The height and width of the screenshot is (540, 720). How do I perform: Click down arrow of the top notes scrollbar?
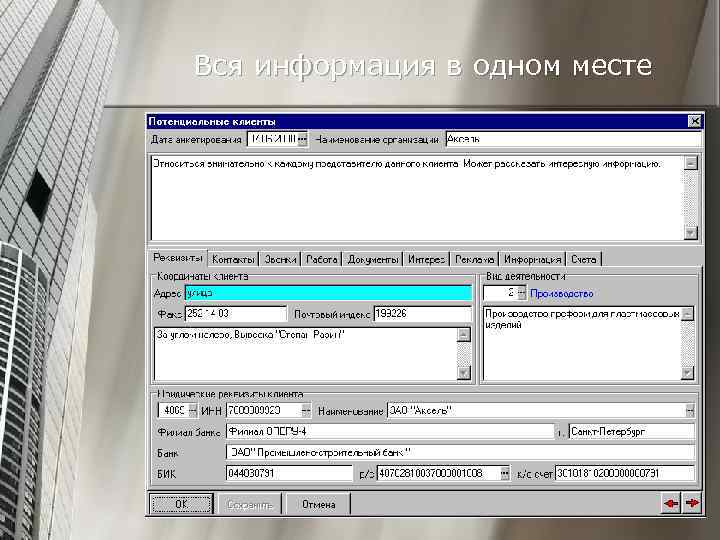[x=691, y=233]
